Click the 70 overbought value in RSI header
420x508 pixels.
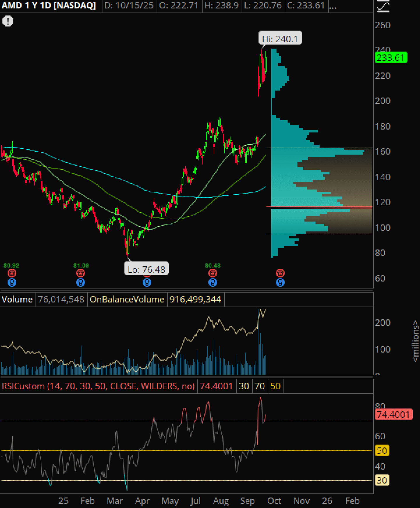click(260, 386)
